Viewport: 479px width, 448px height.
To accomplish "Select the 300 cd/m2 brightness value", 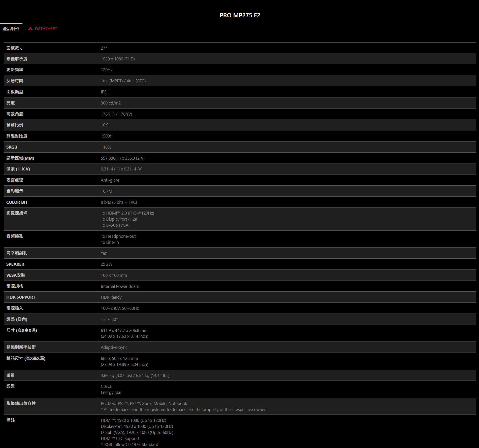I will [x=111, y=103].
